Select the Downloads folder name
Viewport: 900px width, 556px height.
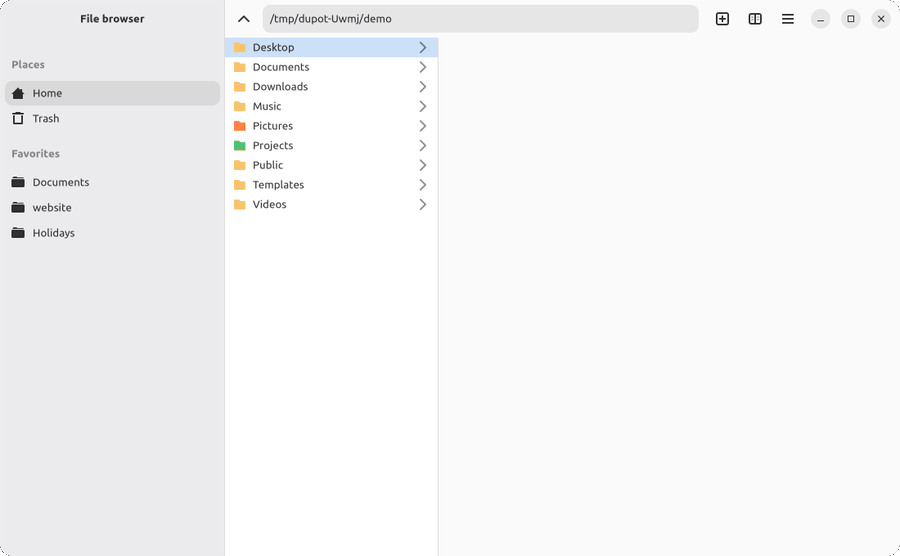[280, 87]
